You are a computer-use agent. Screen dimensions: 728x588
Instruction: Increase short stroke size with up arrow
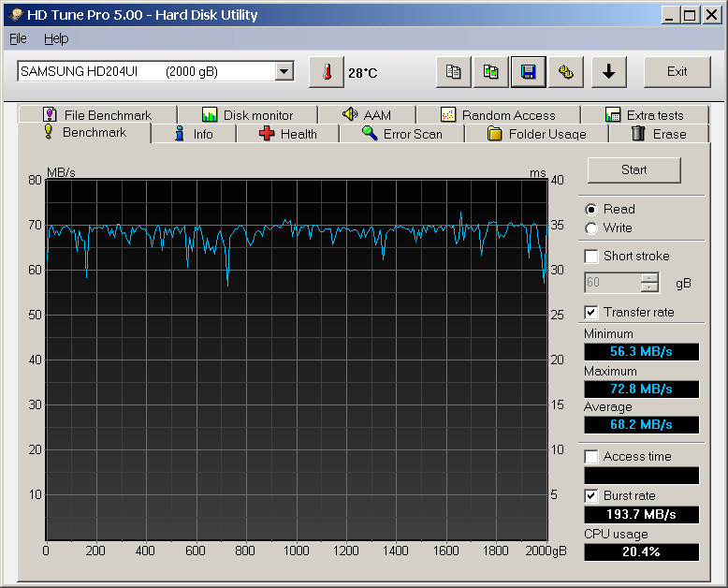649,278
